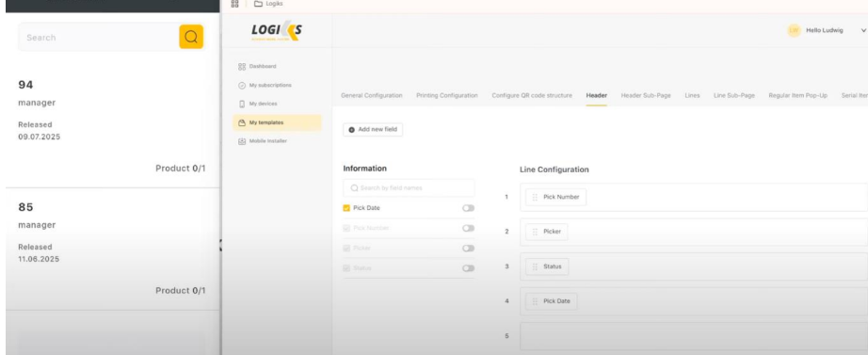Click the drag handle on Status field

click(x=535, y=266)
